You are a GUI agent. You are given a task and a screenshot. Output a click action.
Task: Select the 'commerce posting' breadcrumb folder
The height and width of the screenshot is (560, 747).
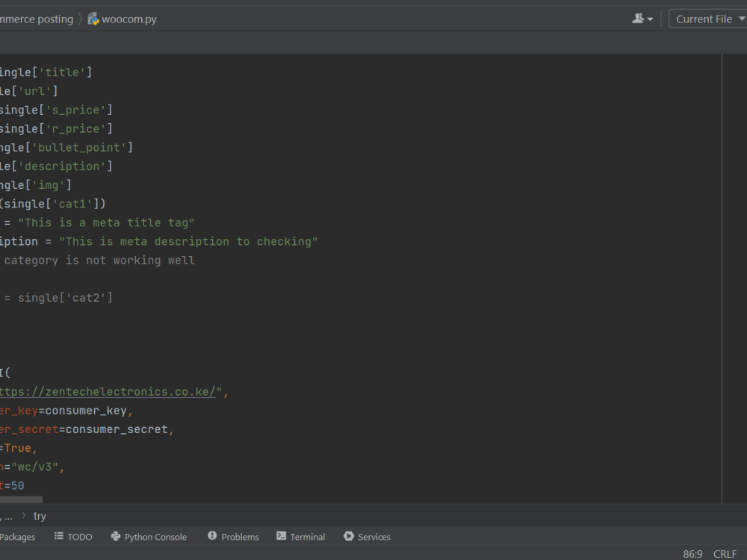[x=37, y=19]
